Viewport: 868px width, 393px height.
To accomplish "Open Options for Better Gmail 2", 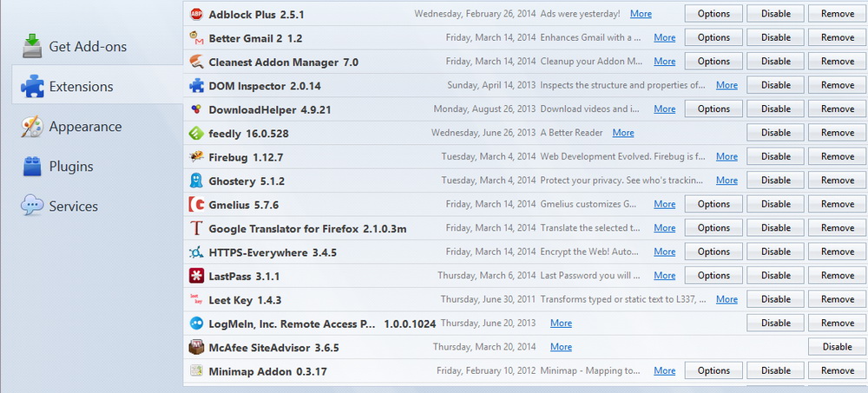I will tap(713, 37).
